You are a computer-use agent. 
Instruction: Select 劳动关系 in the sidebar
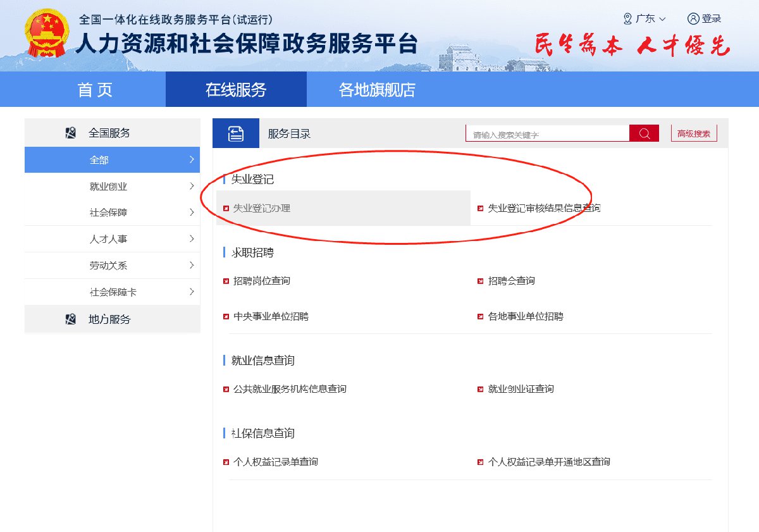[108, 266]
